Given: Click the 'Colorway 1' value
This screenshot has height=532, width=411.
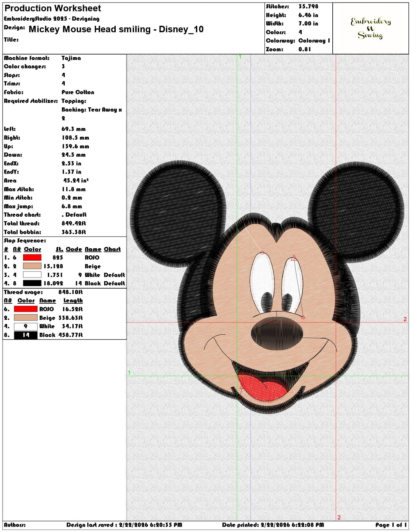Looking at the screenshot, I should (x=314, y=41).
